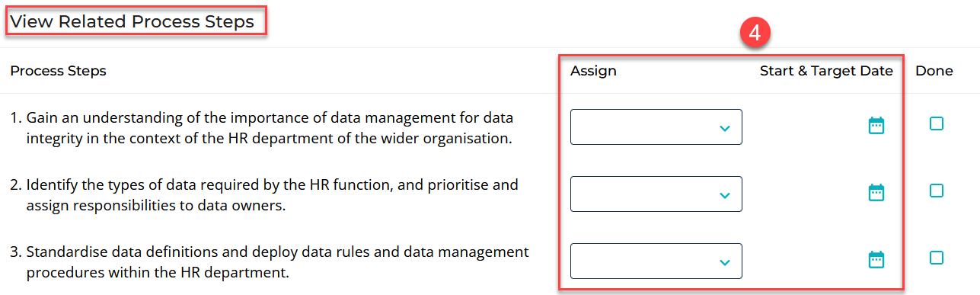
Task: Open the Assign dropdown for step 1
Action: (656, 127)
